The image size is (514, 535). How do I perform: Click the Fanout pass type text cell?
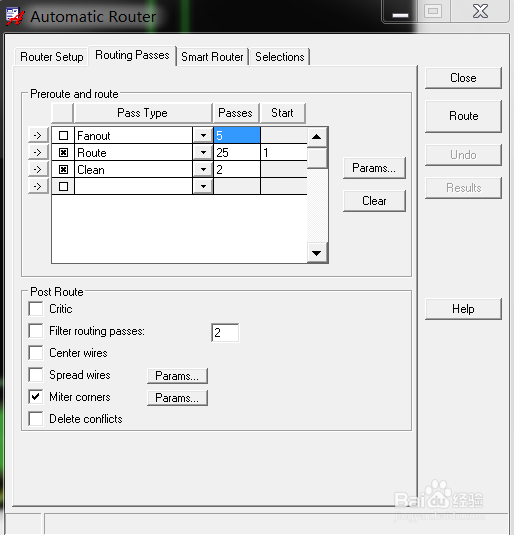(133, 135)
